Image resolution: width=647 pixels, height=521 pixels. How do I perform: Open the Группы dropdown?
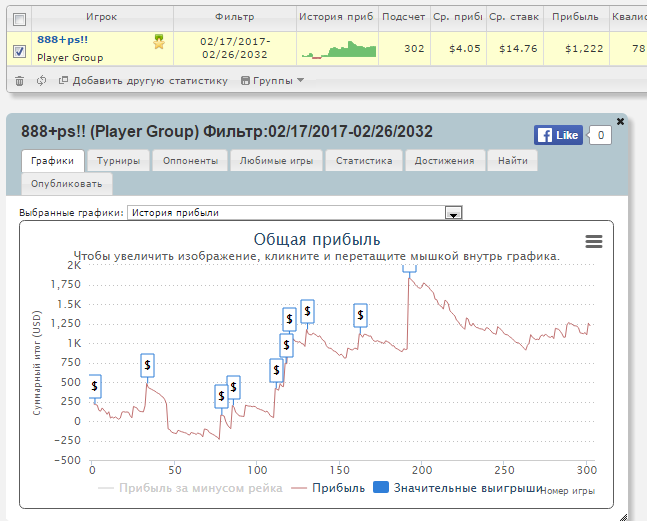272,80
